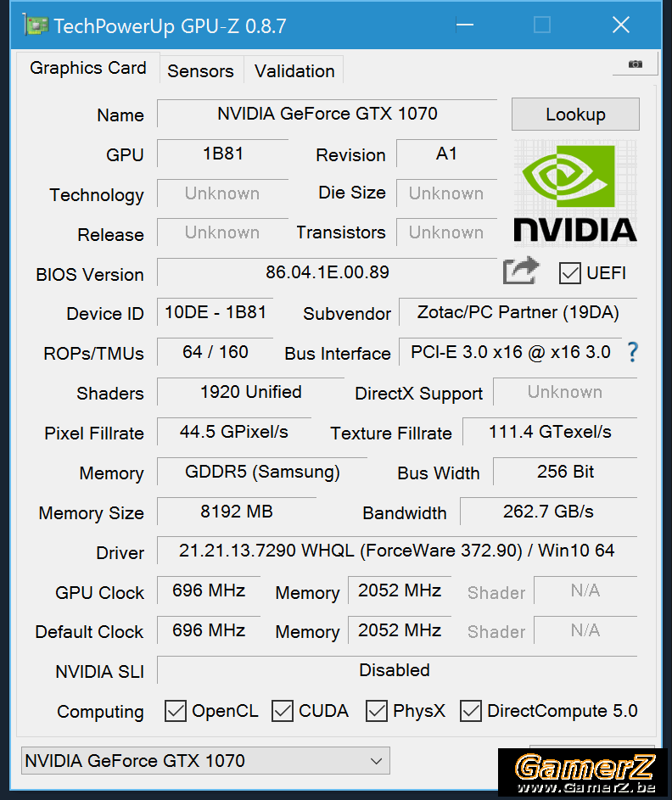This screenshot has width=672, height=800.
Task: Click the Driver version field
Action: 396,551
